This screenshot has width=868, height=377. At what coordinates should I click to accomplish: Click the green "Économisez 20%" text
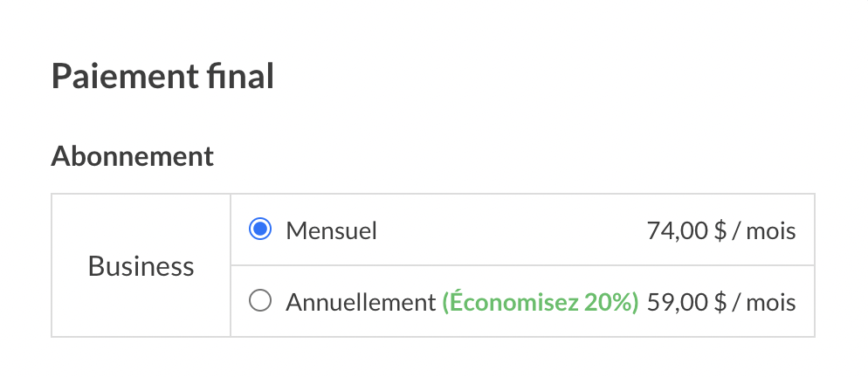tap(541, 302)
